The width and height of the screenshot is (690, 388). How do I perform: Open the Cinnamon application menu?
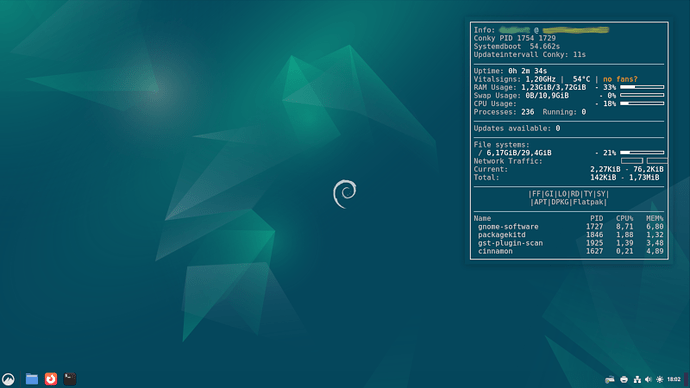[8, 379]
